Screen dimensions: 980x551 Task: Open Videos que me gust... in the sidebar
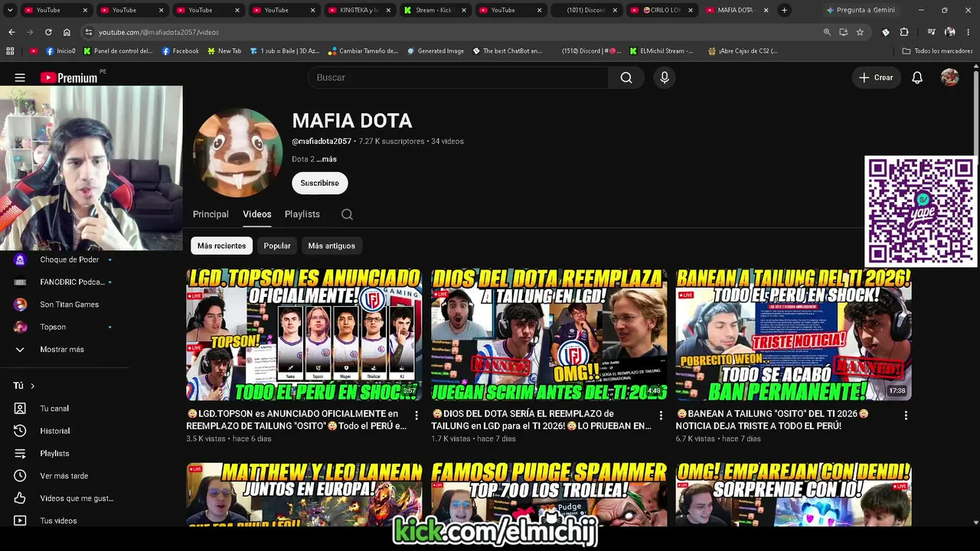(77, 498)
